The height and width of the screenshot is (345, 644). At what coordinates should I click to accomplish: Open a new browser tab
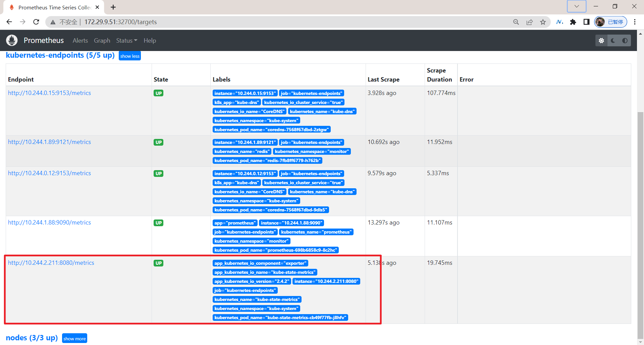(x=113, y=7)
